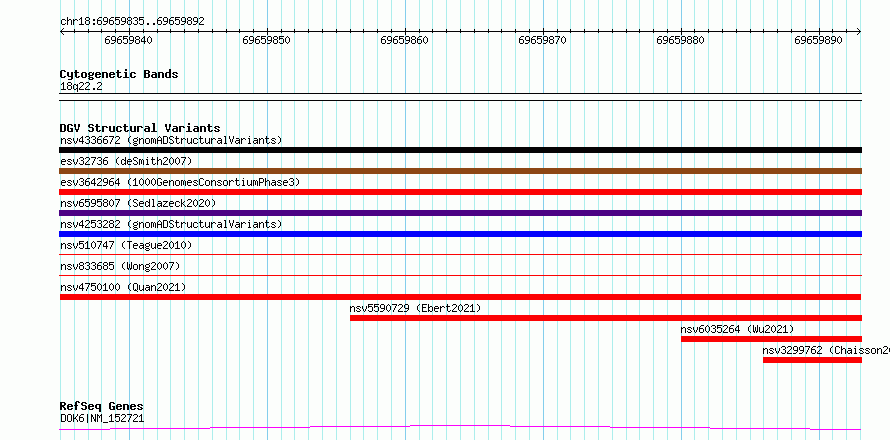Open nsv3299762 (Chaisson) label
890x440 pixels.
click(826, 350)
